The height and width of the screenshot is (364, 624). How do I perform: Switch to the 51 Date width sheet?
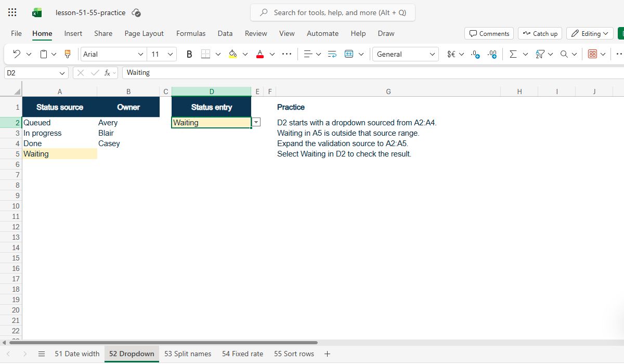point(77,354)
